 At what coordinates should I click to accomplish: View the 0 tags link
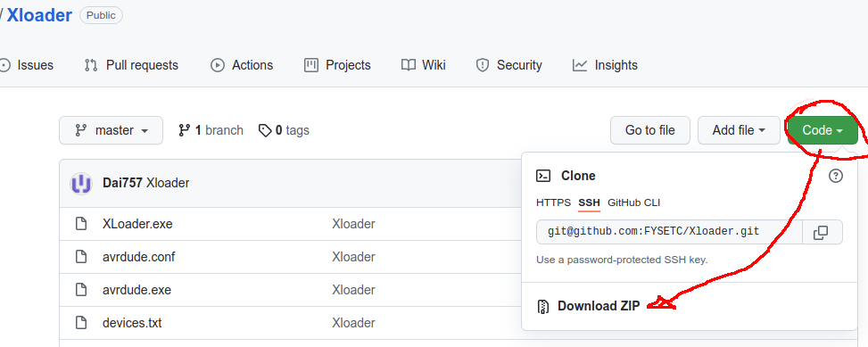pyautogui.click(x=284, y=130)
